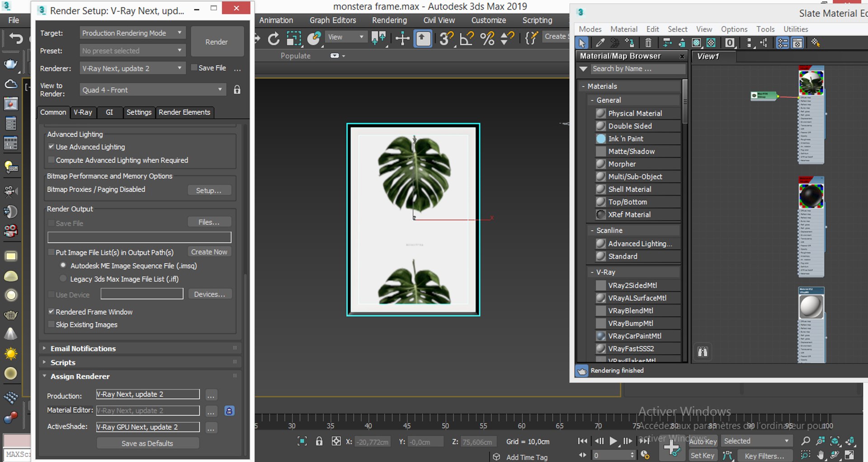Image resolution: width=868 pixels, height=462 pixels.
Task: Enable Compute Advanced Lighting when Required
Action: click(51, 160)
